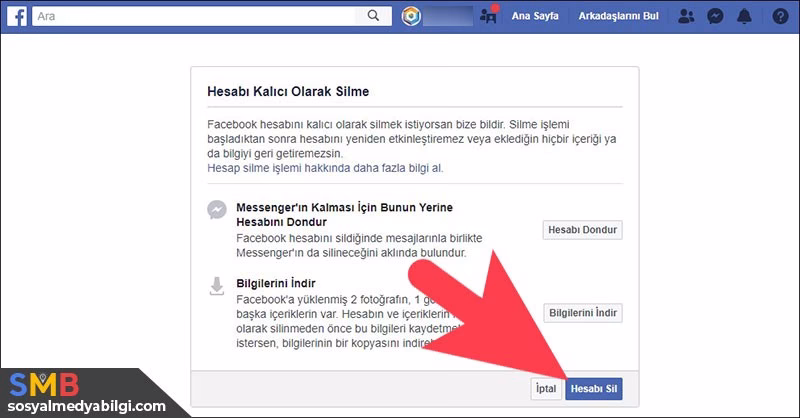Screen dimensions: 800x418
Task: Follow link Hesap silme işlemi hakkında daha fazla bilgi al
Action: 325,168
